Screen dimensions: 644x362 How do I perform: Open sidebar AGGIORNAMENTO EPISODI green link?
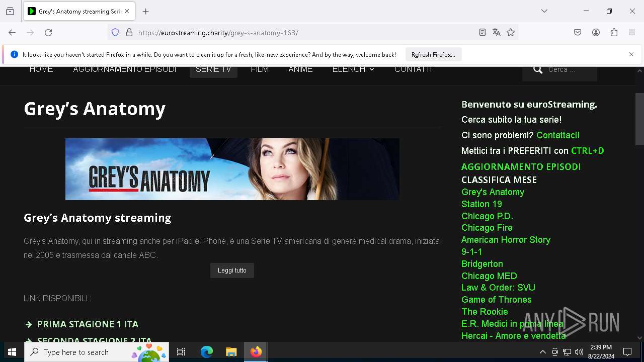521,167
